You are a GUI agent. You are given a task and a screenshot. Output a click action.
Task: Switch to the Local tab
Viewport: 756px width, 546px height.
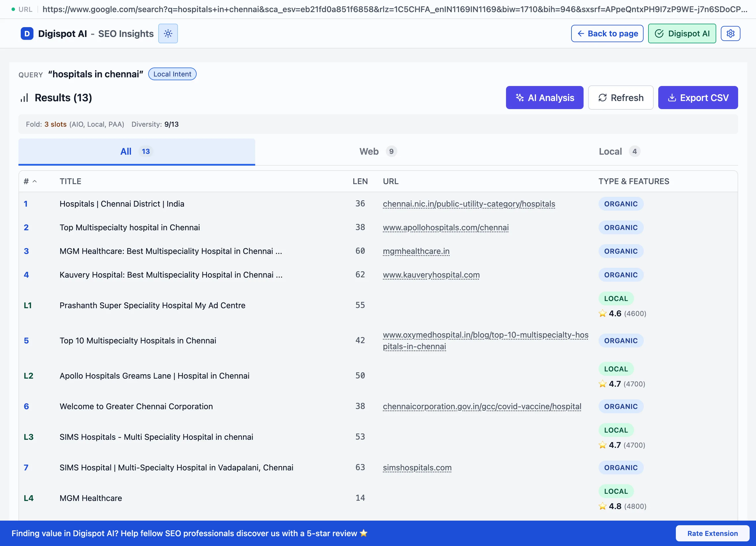[x=619, y=152]
